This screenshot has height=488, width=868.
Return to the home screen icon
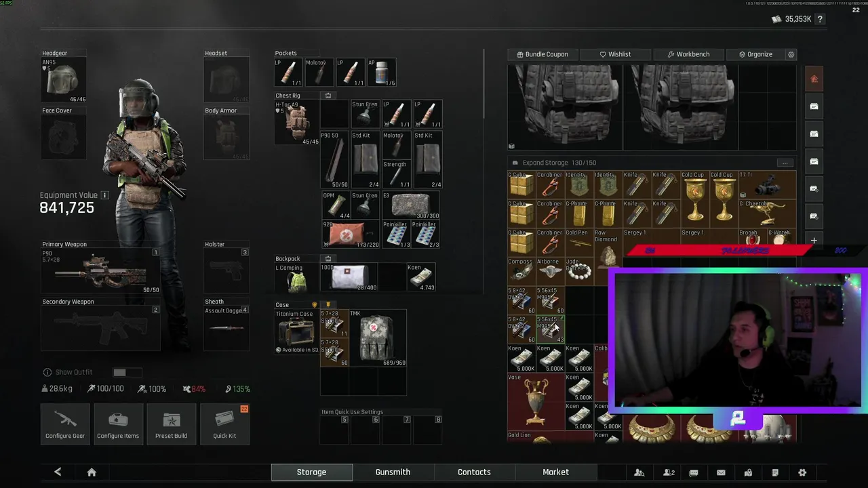pos(92,472)
